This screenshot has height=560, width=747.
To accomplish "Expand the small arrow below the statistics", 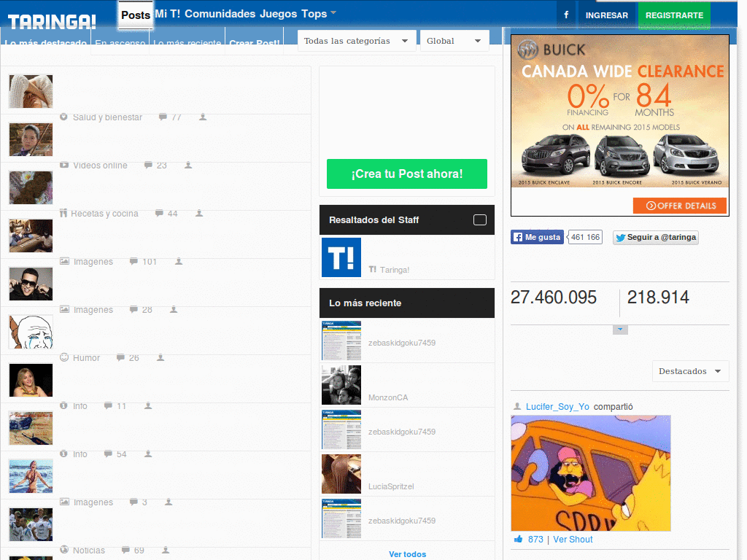I will (x=620, y=330).
